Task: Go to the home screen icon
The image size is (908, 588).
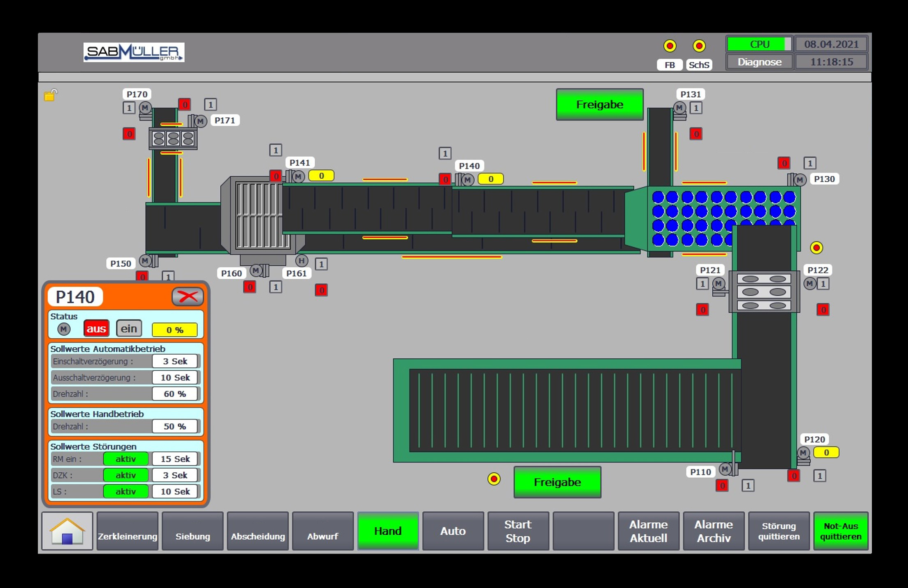Action: point(67,531)
